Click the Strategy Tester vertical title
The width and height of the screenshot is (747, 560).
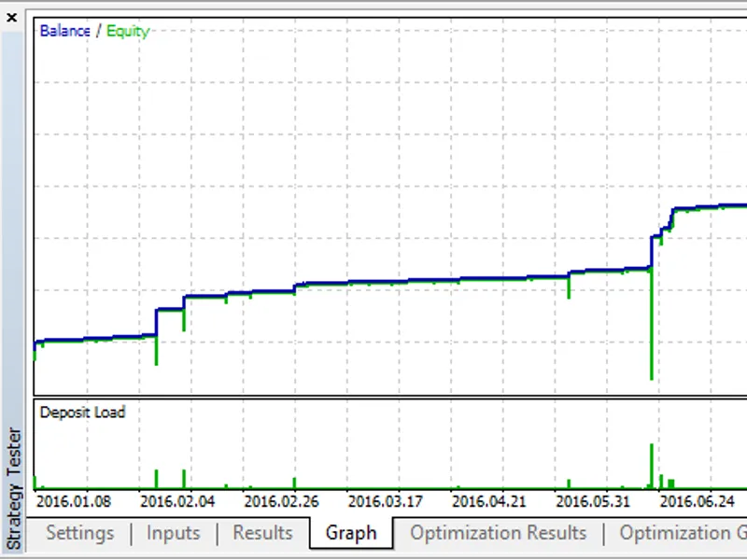(x=14, y=488)
